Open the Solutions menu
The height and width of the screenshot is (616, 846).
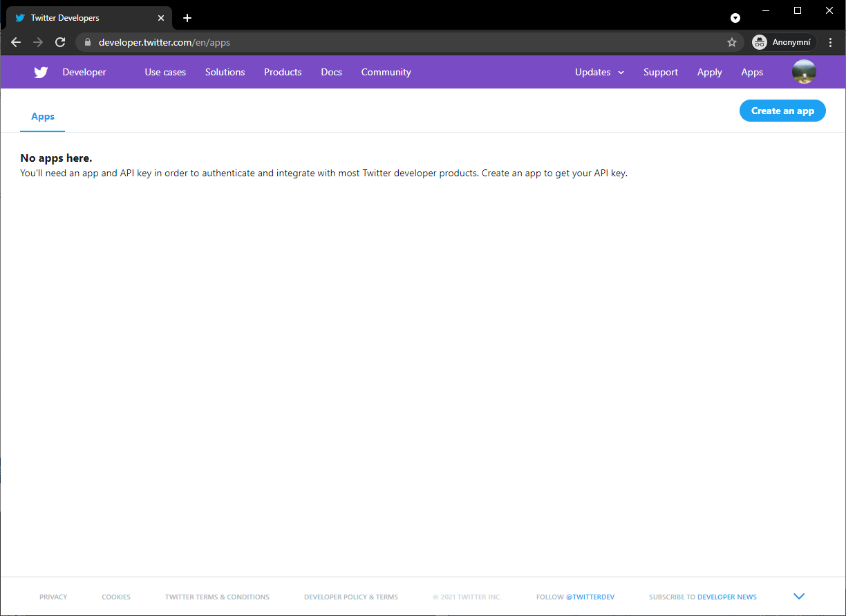pyautogui.click(x=225, y=72)
